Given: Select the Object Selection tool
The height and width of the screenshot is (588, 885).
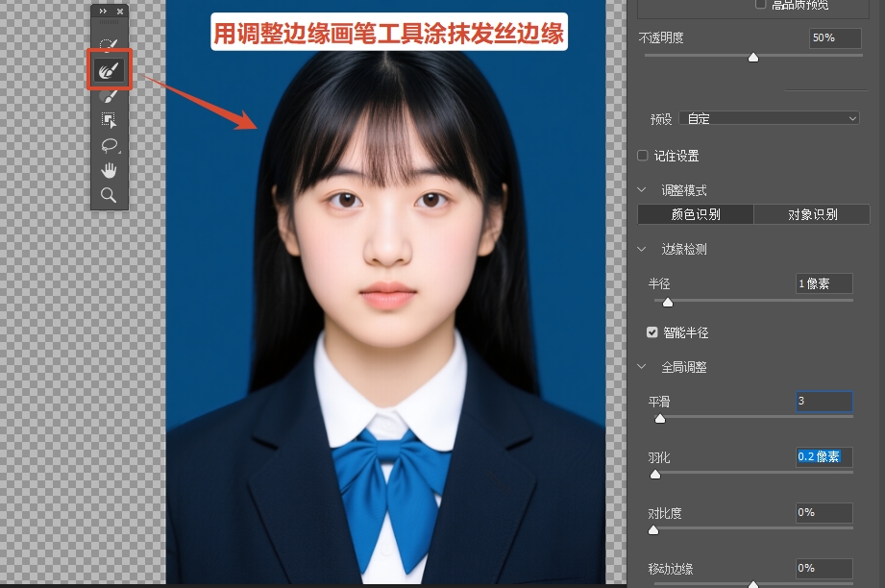Looking at the screenshot, I should [x=110, y=119].
